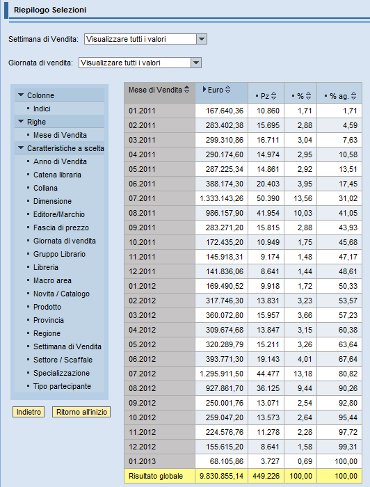Image resolution: width=370 pixels, height=487 pixels.
Task: Click the Euro value 1.295.911,50
Action: [x=222, y=374]
